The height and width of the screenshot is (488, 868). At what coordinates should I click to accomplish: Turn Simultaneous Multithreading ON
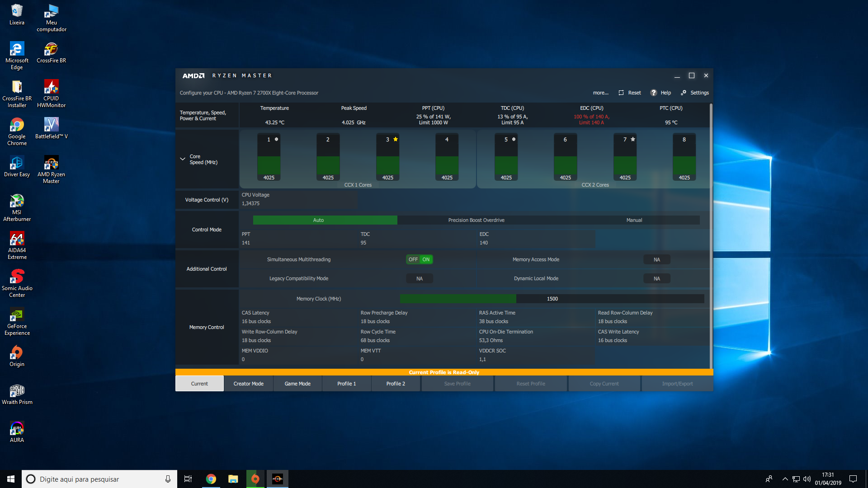(x=426, y=259)
